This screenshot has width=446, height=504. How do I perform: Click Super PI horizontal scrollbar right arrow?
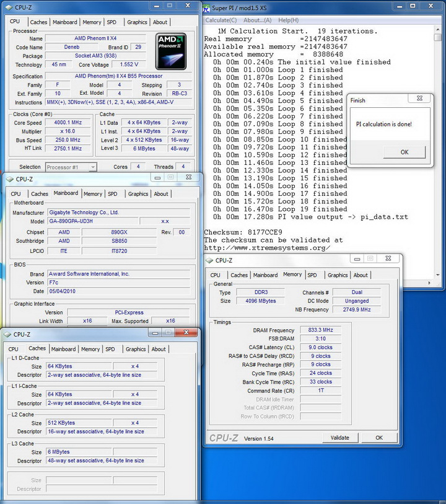pyautogui.click(x=429, y=283)
